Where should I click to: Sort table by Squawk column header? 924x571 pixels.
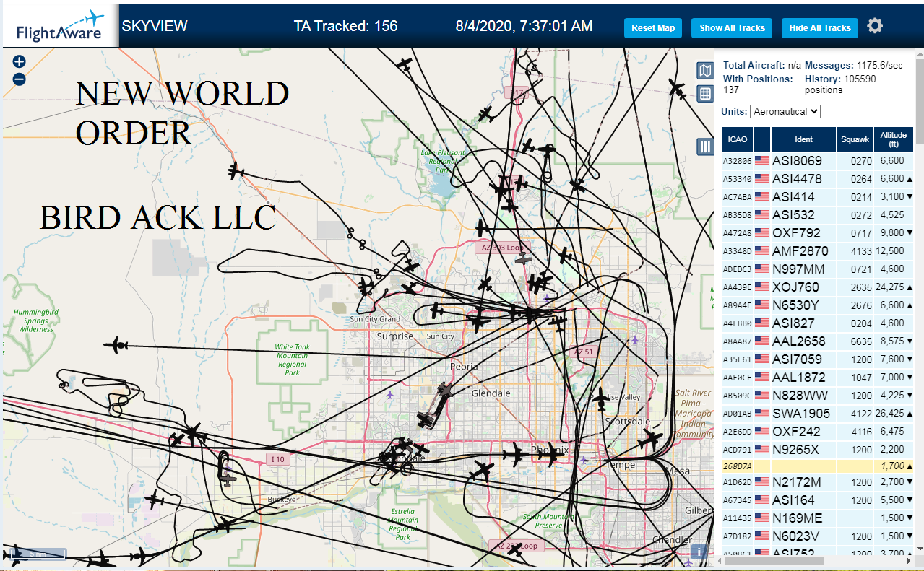pos(855,139)
